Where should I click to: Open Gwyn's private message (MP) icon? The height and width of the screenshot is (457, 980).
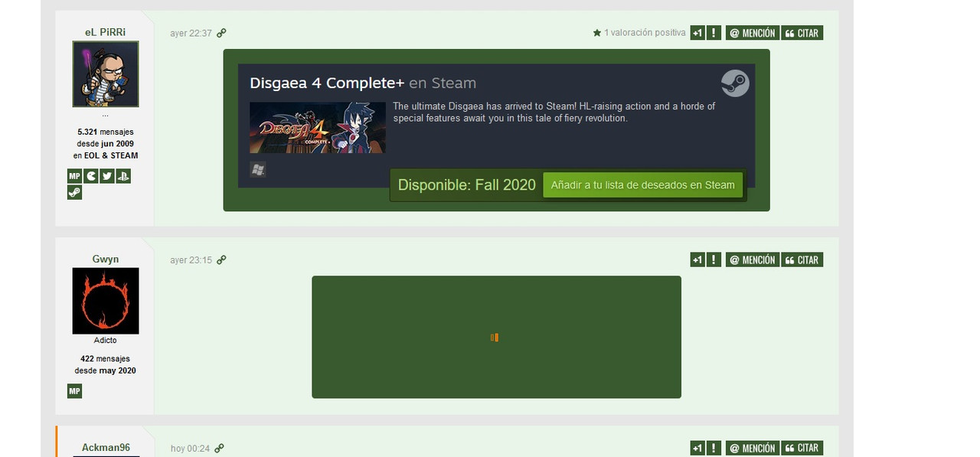click(x=74, y=391)
